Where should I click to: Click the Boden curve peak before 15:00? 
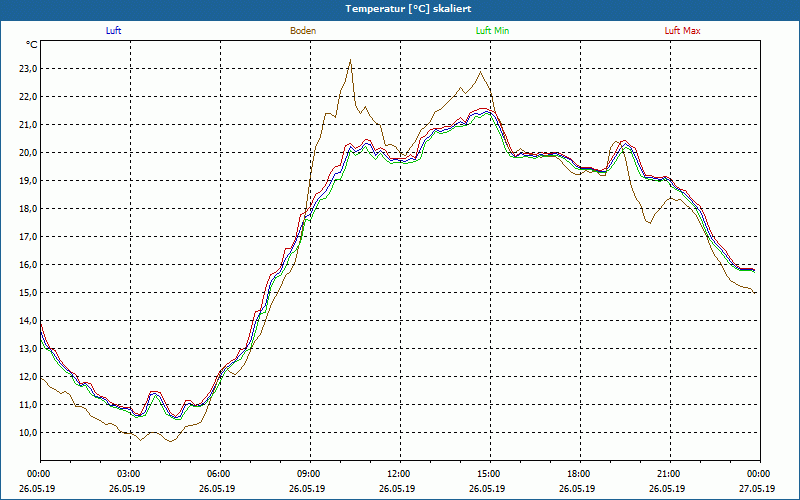480,72
